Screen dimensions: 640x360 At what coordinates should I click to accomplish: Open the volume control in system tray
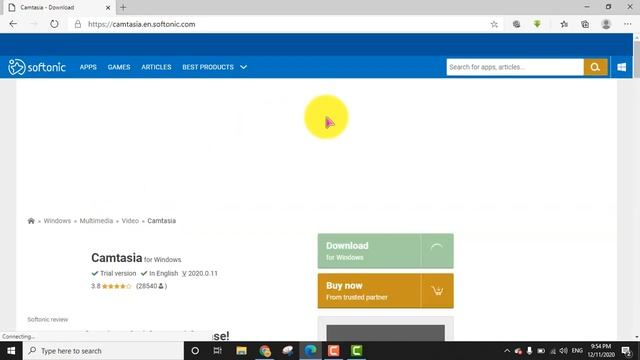click(x=564, y=351)
